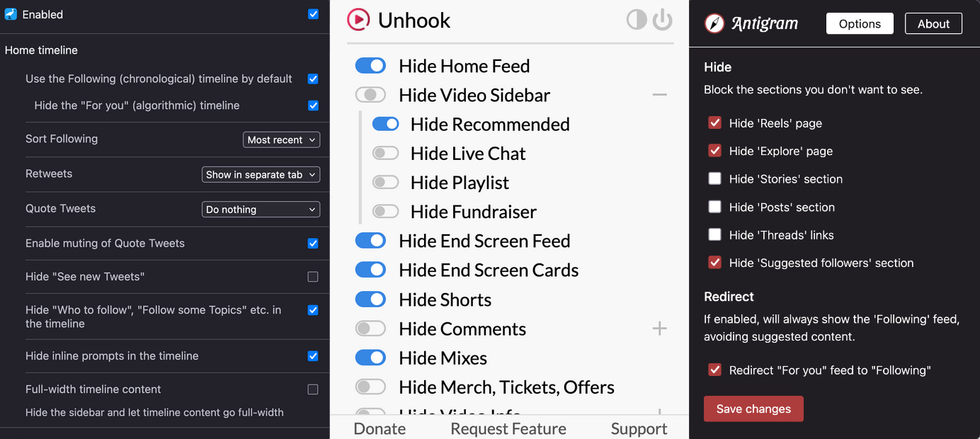Collapse Hide Video Sidebar with minus icon
Image resolution: width=980 pixels, height=439 pixels.
coord(659,95)
